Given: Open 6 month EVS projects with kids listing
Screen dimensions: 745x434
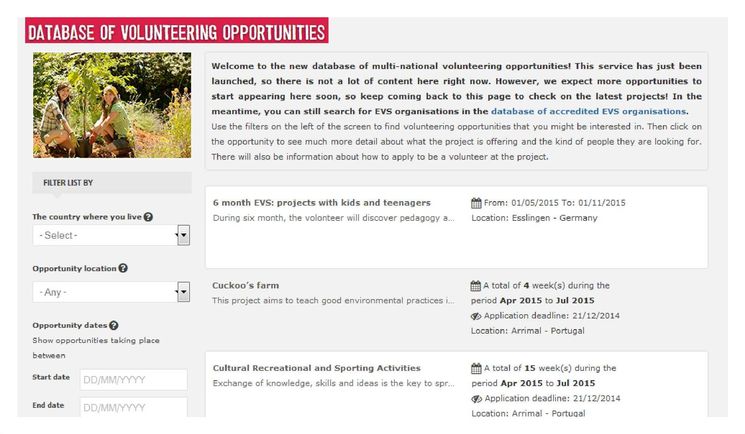Looking at the screenshot, I should click(x=322, y=203).
